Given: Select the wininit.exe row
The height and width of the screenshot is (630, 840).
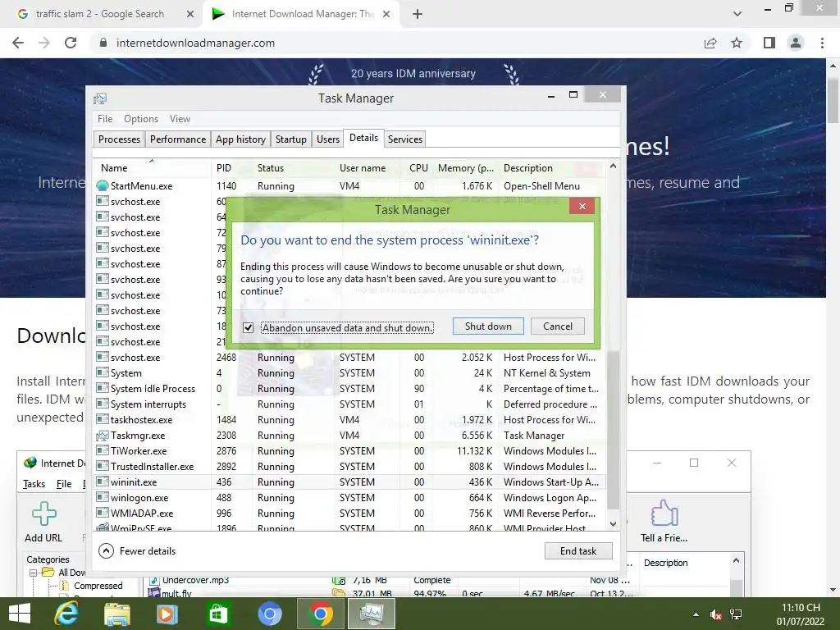Looking at the screenshot, I should pyautogui.click(x=349, y=482).
